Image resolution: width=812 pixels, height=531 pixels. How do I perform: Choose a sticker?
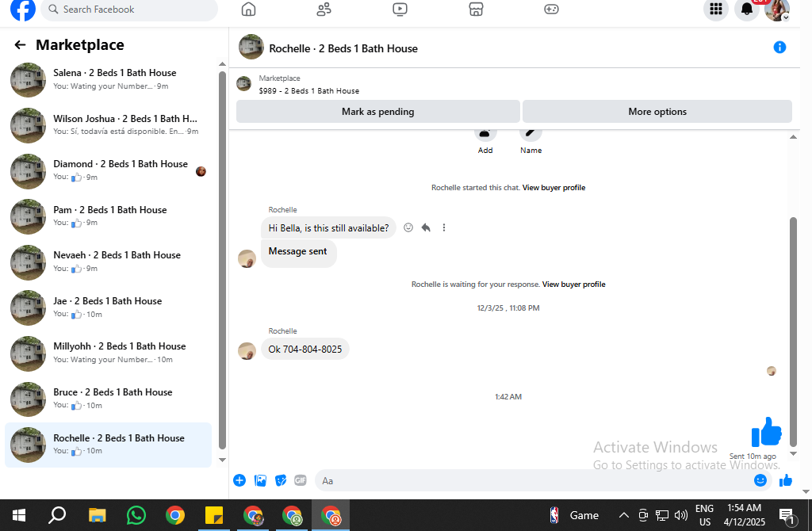point(280,480)
